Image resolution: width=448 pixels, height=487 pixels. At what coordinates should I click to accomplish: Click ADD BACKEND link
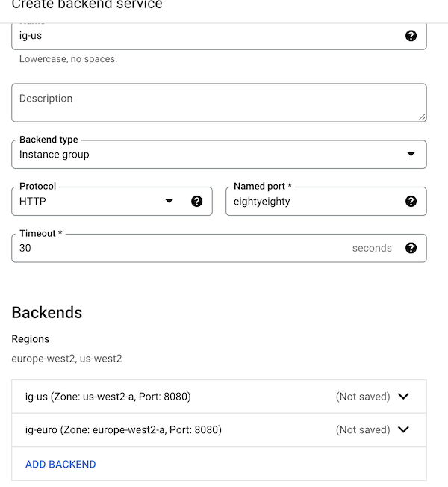[x=60, y=464]
